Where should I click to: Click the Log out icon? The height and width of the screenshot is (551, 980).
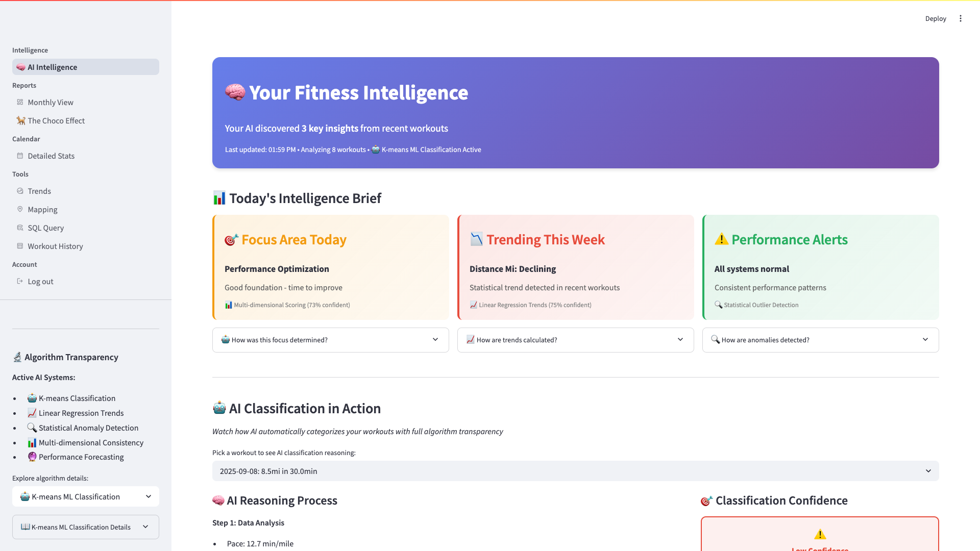(x=20, y=281)
